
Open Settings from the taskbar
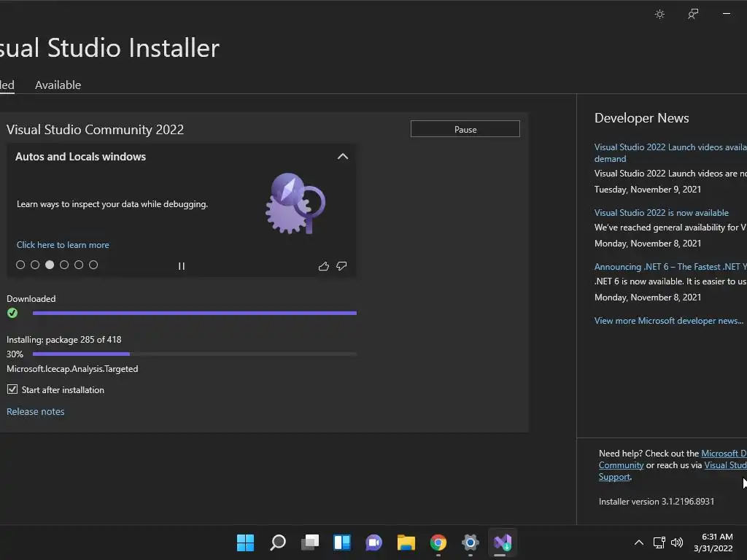pos(471,542)
